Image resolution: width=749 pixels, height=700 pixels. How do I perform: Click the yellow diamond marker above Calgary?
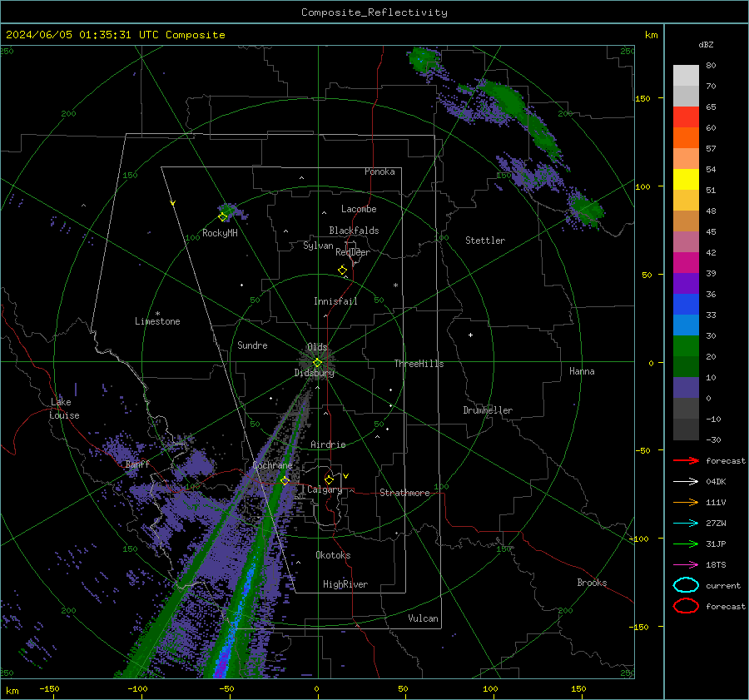(x=329, y=479)
